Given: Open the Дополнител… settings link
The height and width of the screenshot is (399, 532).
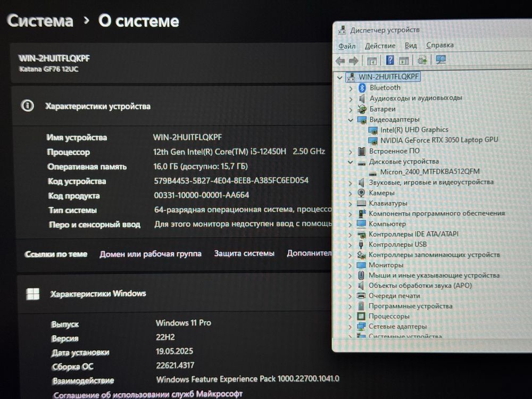Looking at the screenshot, I should pos(309,253).
